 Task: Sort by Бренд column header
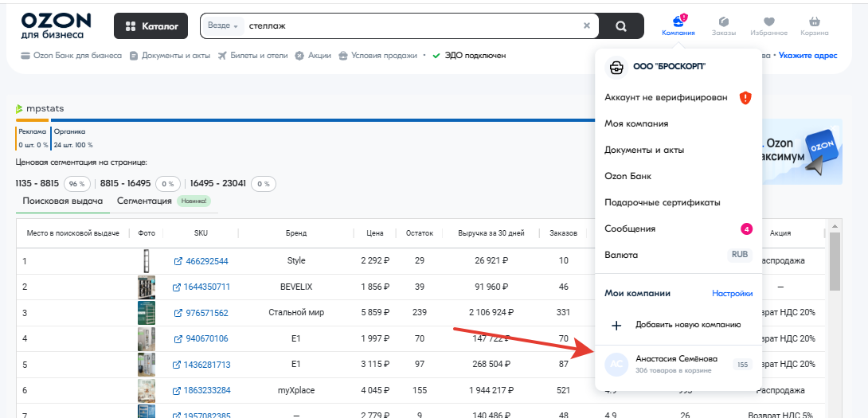coord(296,233)
